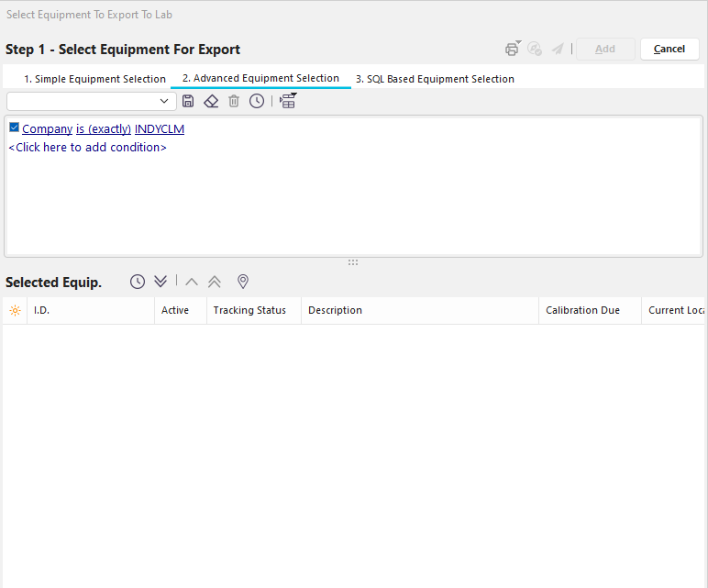Open SQL Based Equipment Selection tab
The image size is (708, 588).
pos(435,79)
